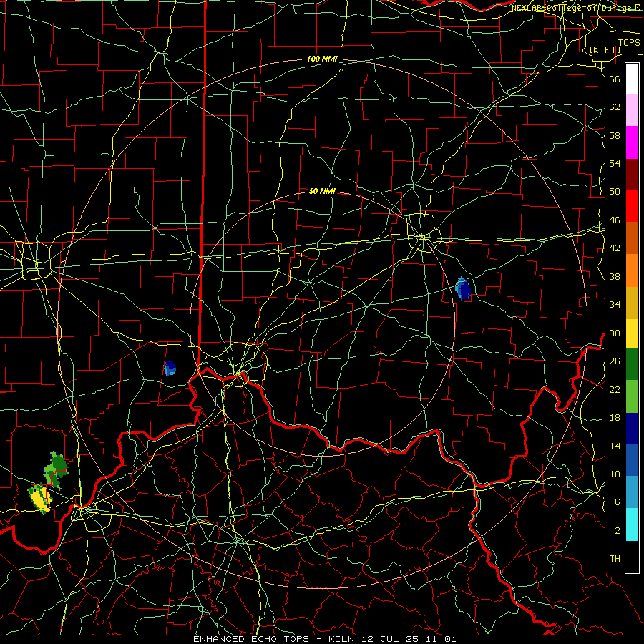Click the yellow legend swatch

point(632,333)
